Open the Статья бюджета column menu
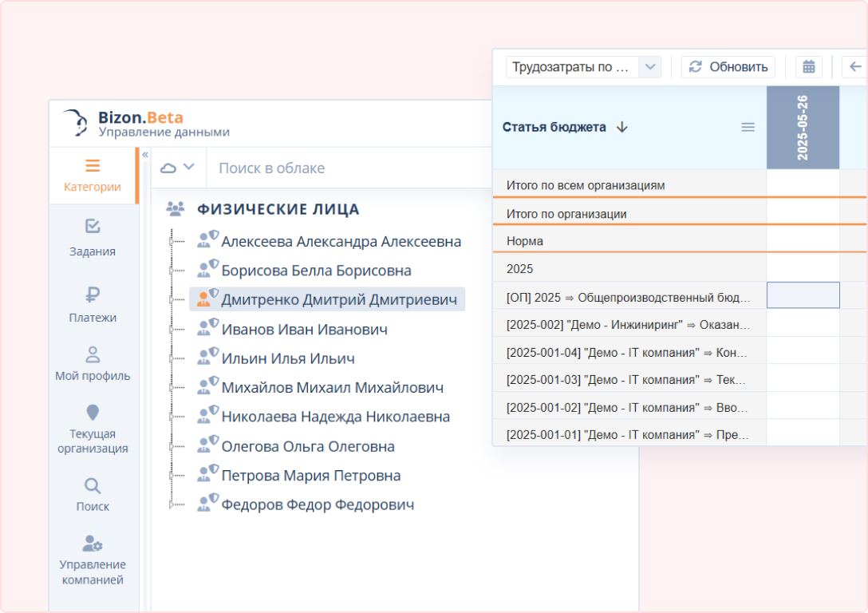This screenshot has width=868, height=613. click(748, 127)
